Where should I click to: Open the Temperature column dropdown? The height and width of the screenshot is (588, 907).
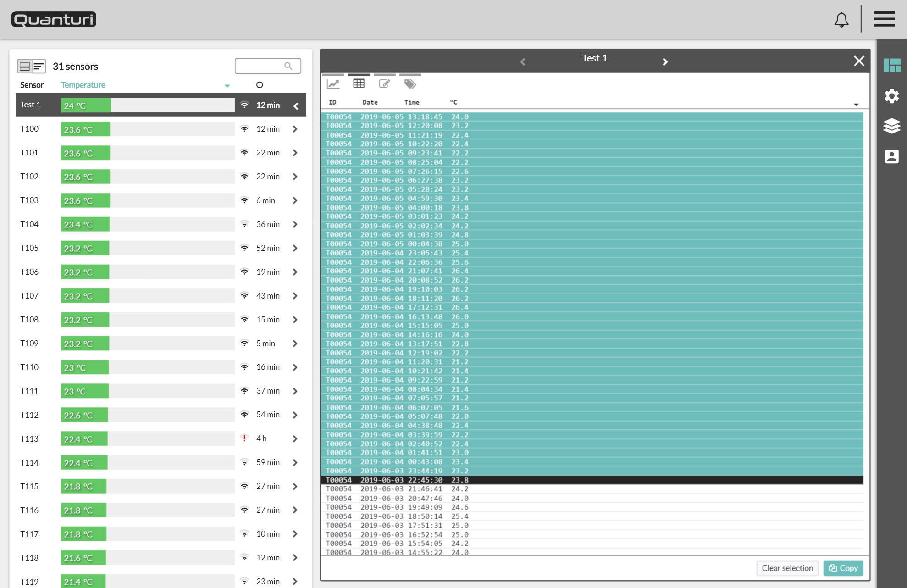point(227,86)
